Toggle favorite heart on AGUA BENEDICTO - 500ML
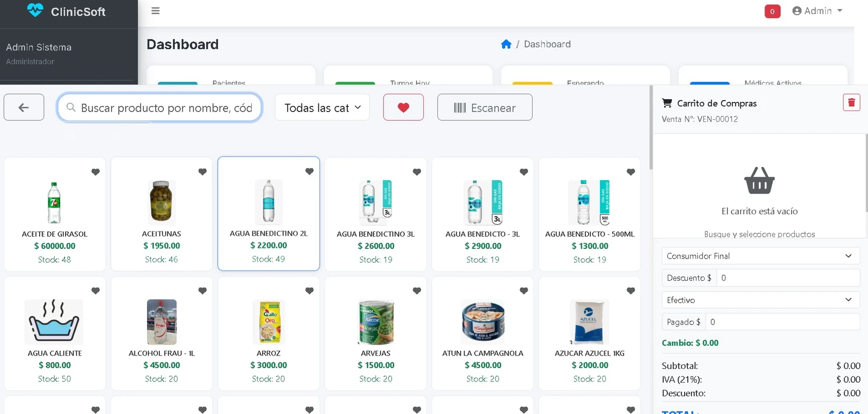Viewport: 868px width, 414px height. click(x=630, y=172)
